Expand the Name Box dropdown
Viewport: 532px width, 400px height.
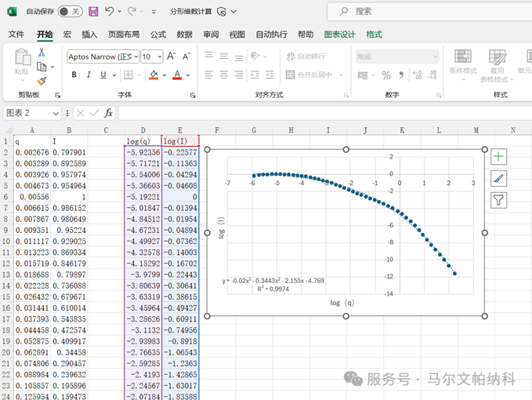pyautogui.click(x=56, y=113)
